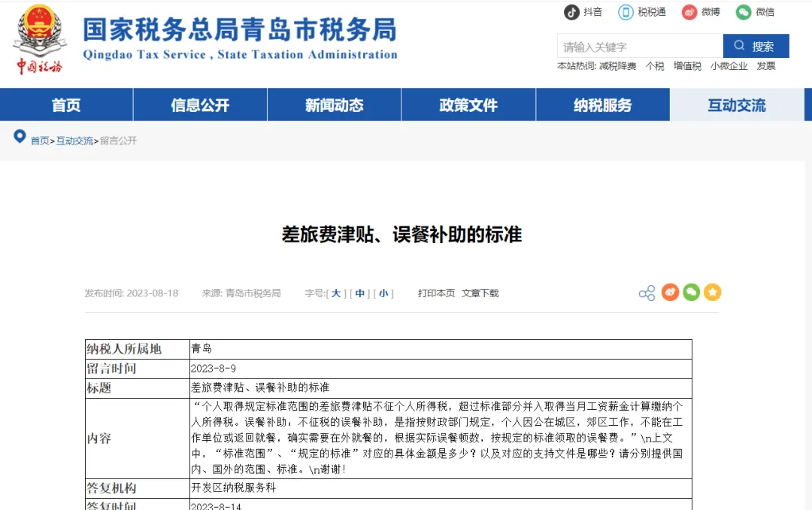Open the 新闻动态 navigation menu
Screen dimensions: 812x510
[x=334, y=105]
